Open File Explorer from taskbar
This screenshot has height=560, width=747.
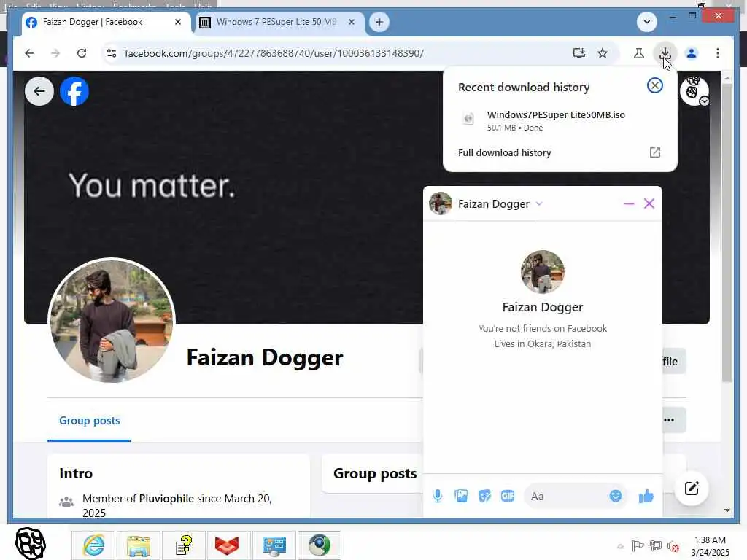(138, 545)
